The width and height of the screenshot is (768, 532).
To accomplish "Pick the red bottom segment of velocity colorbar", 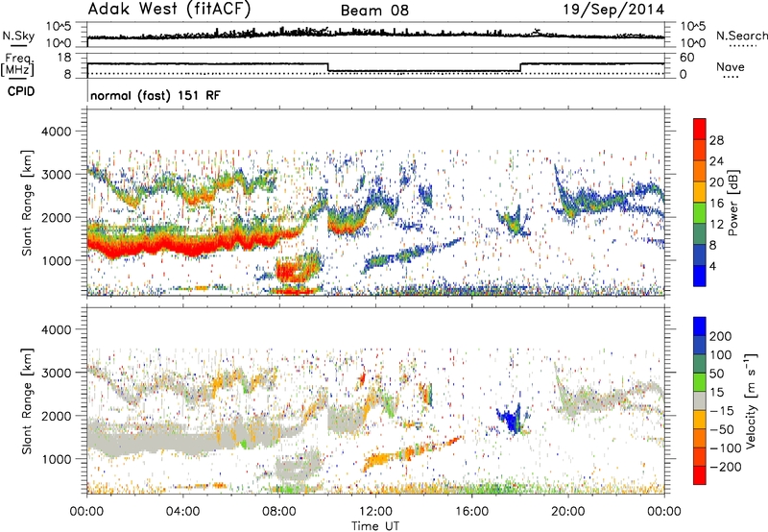I will 700,475.
